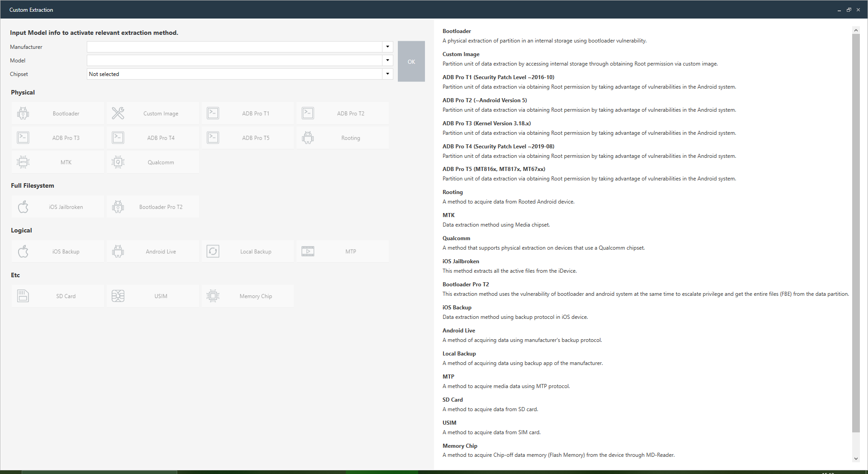This screenshot has width=868, height=474.
Task: Open the Model dropdown arrow
Action: [387, 60]
